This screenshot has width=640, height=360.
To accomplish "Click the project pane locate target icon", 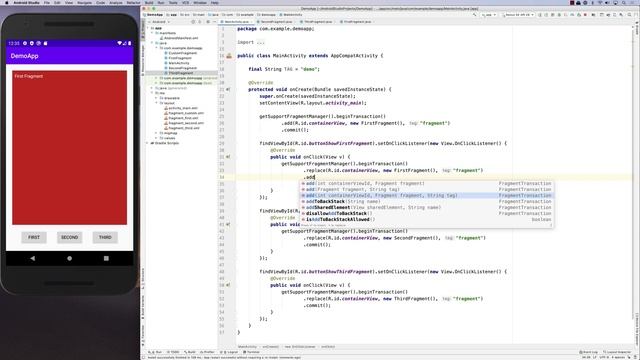I will [193, 22].
